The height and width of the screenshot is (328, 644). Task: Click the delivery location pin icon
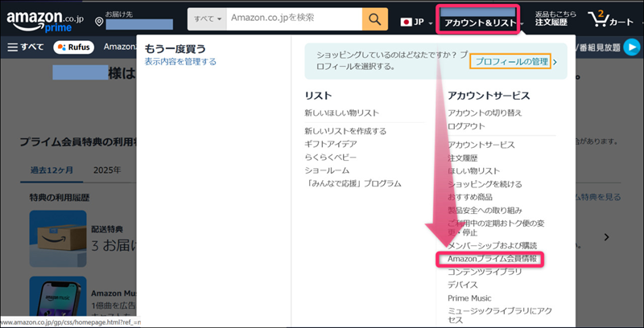click(x=99, y=22)
